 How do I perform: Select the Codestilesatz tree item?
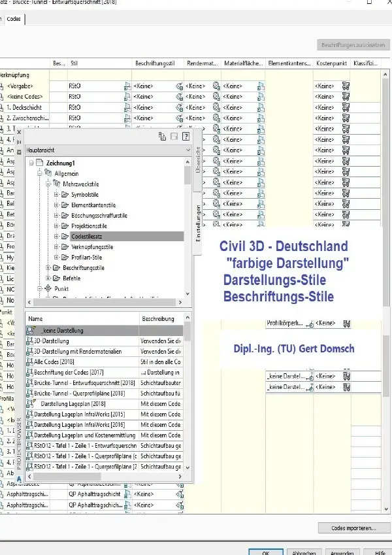click(87, 237)
